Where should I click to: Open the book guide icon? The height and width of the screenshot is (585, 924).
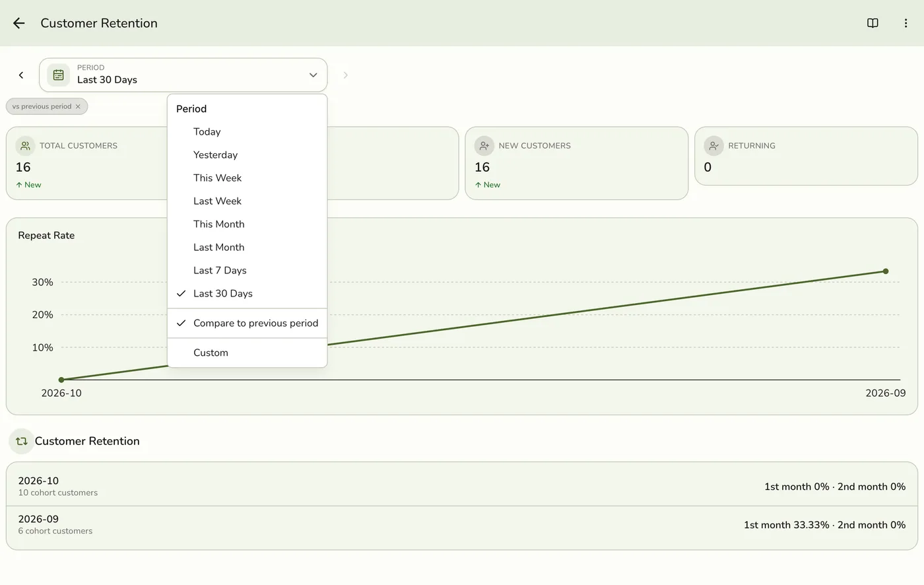point(873,23)
